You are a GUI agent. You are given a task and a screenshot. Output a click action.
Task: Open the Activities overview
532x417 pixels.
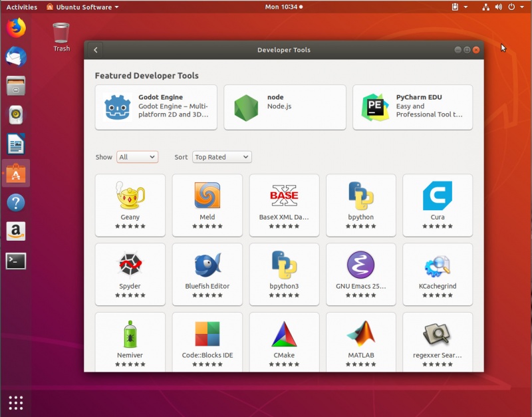tap(21, 7)
